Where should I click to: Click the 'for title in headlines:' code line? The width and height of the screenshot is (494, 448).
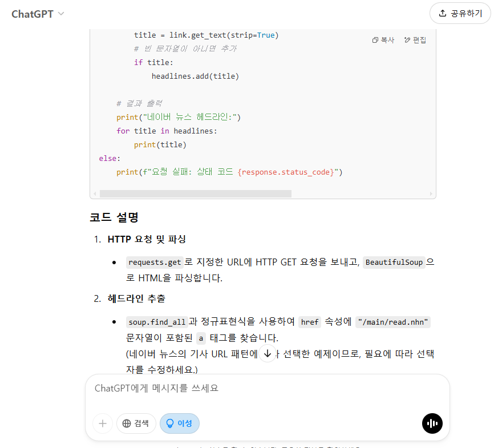[x=167, y=131]
